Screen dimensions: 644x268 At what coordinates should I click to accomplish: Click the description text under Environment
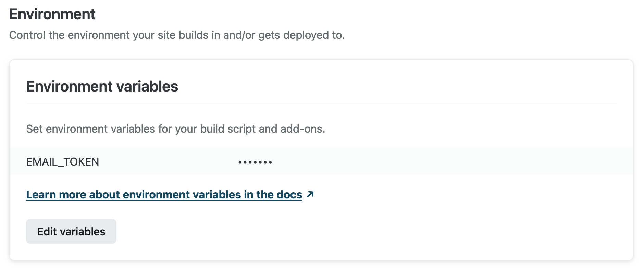pos(177,35)
